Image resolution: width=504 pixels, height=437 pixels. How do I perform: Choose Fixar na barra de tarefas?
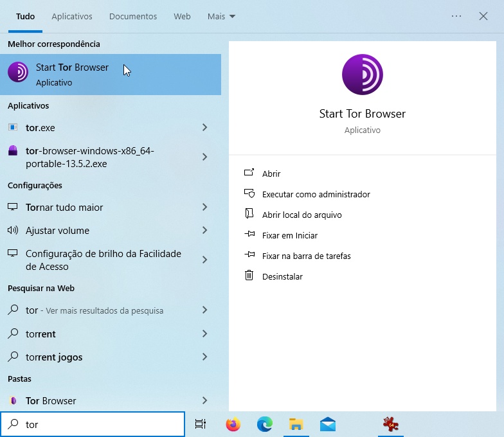pos(306,256)
